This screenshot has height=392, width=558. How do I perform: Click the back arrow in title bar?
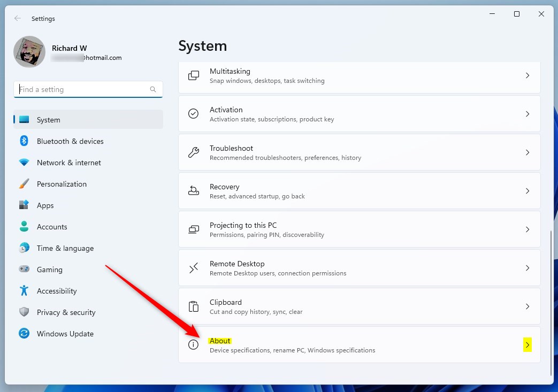[18, 18]
